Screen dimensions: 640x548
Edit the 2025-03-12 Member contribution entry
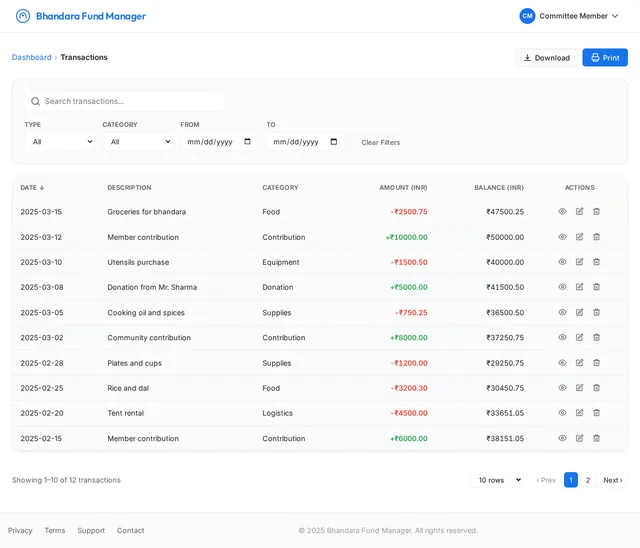[x=579, y=237]
